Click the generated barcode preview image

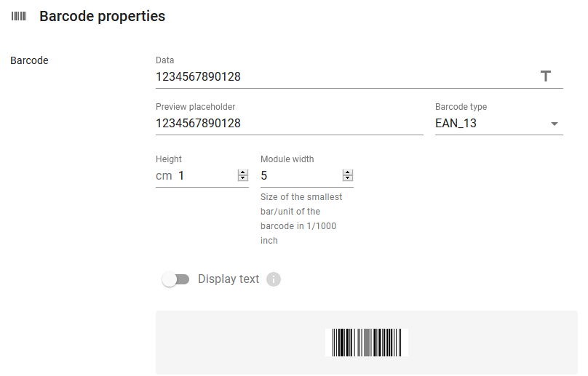(367, 343)
